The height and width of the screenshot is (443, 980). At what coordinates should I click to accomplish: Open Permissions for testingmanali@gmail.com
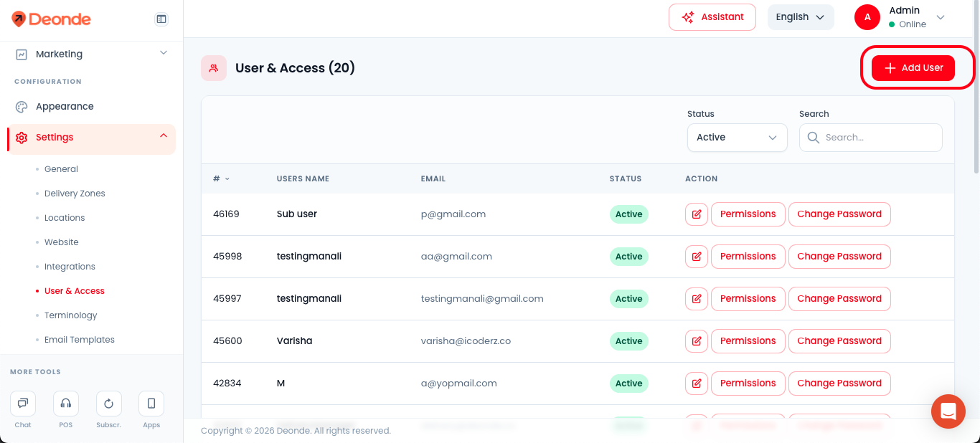748,299
